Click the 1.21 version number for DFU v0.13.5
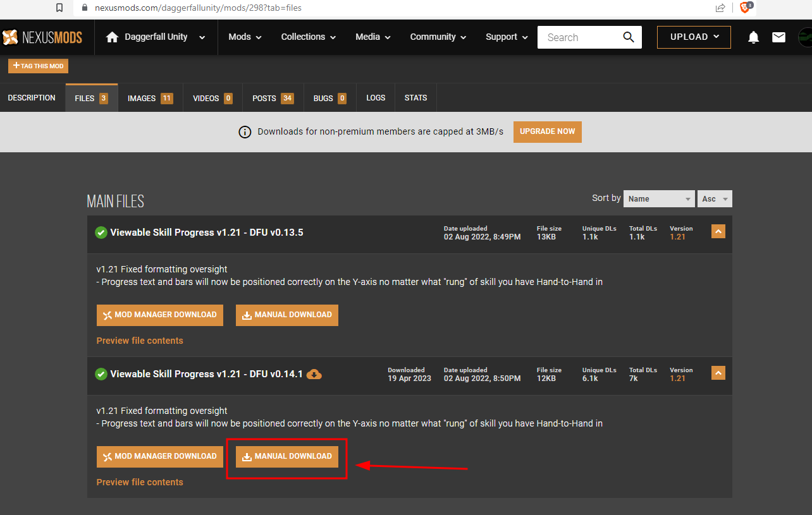Screen dimensions: 812x515 pyautogui.click(x=677, y=237)
